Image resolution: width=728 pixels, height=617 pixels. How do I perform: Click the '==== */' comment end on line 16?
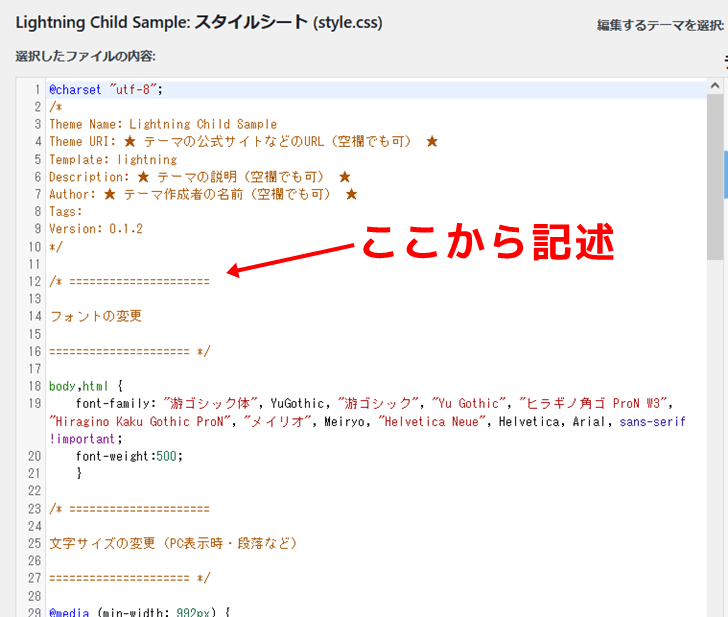130,351
